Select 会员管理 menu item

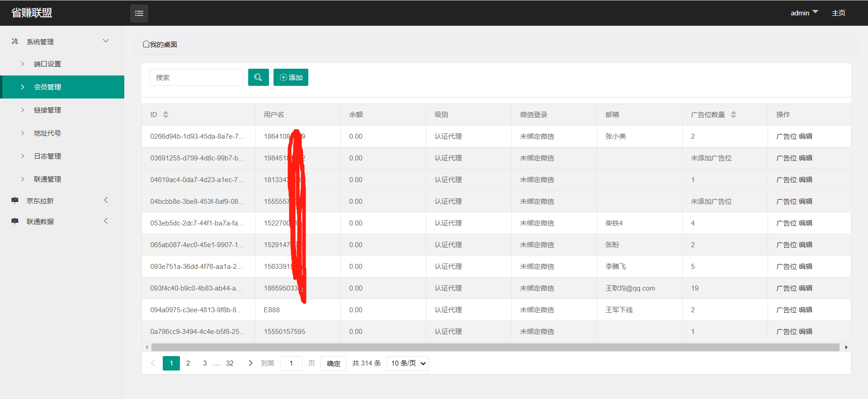coord(62,87)
